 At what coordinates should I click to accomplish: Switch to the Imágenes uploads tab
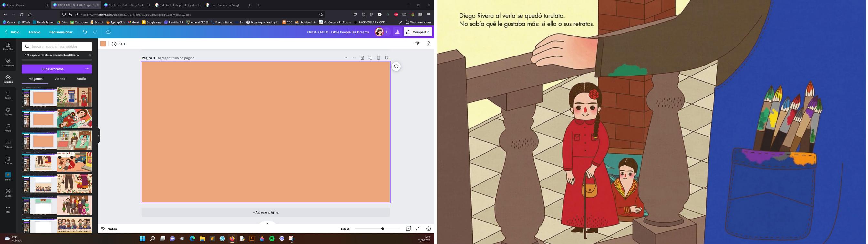click(35, 79)
